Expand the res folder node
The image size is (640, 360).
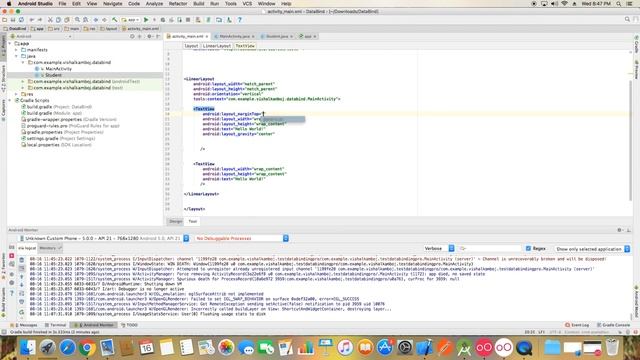[17, 94]
